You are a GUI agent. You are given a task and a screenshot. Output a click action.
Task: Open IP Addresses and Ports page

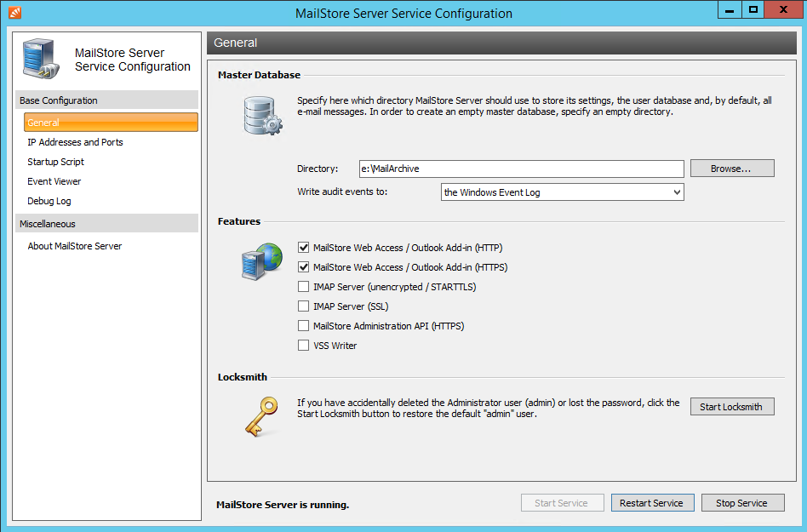tap(75, 142)
